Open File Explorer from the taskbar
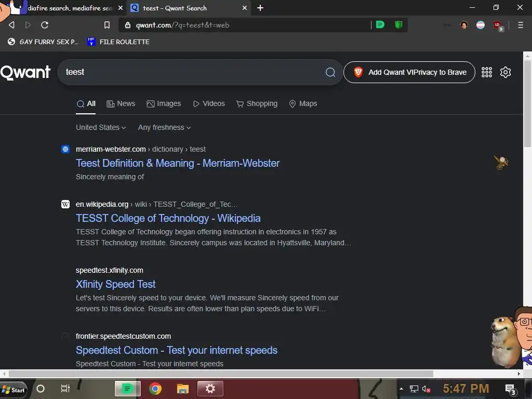 [182, 389]
